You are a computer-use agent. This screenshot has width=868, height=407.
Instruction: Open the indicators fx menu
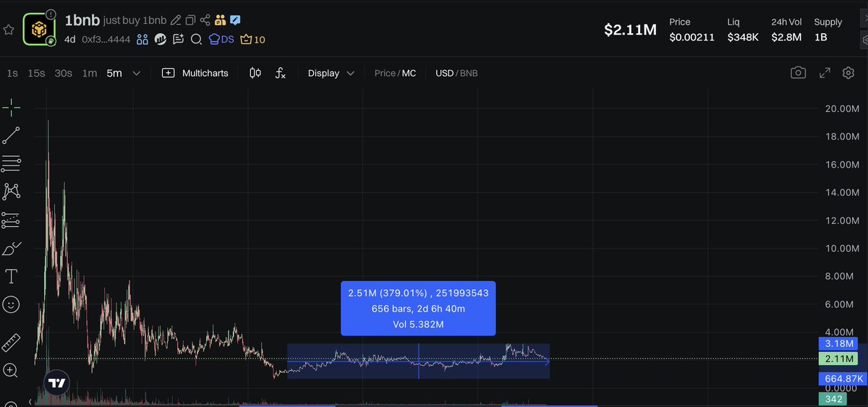coord(281,73)
